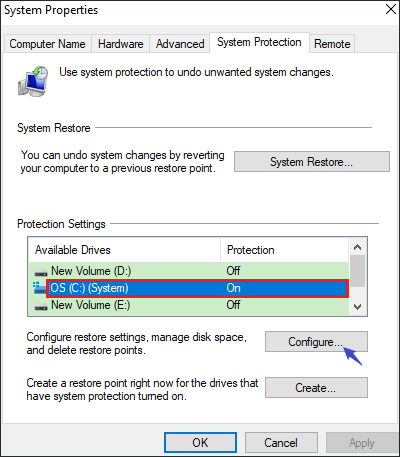Viewport: 400px width, 457px height.
Task: Select New Volume (D:) in drives list
Action: click(x=189, y=271)
